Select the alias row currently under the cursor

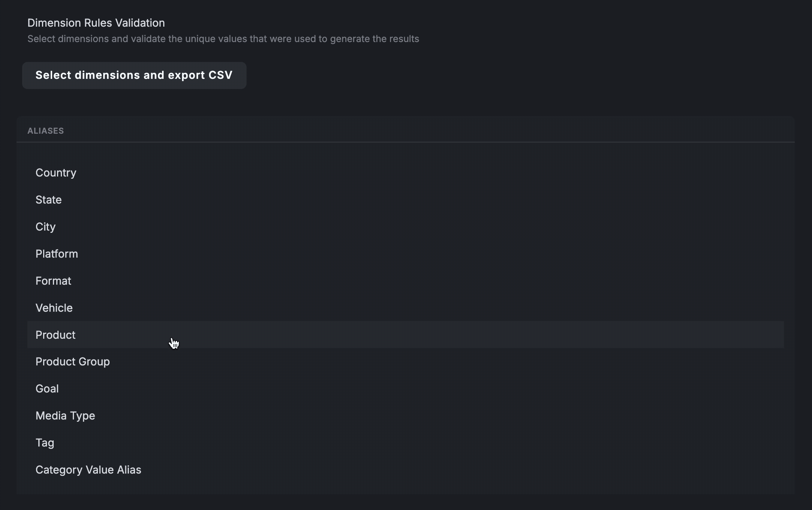(x=406, y=335)
